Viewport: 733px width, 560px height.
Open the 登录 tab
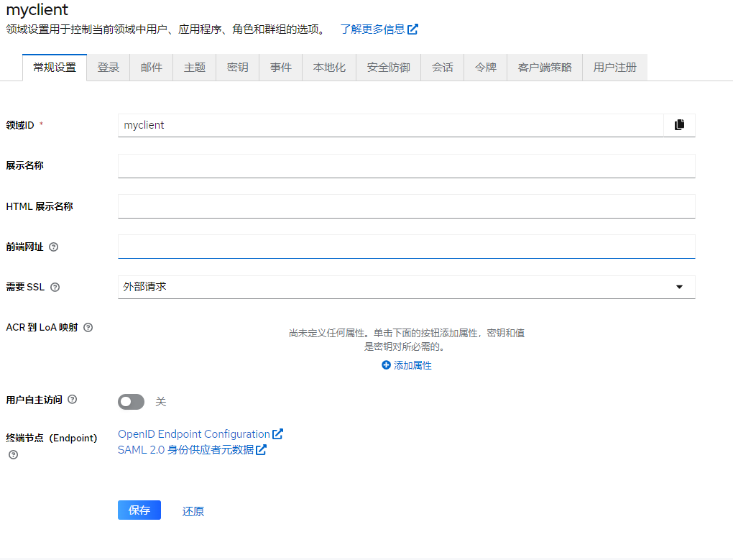108,68
